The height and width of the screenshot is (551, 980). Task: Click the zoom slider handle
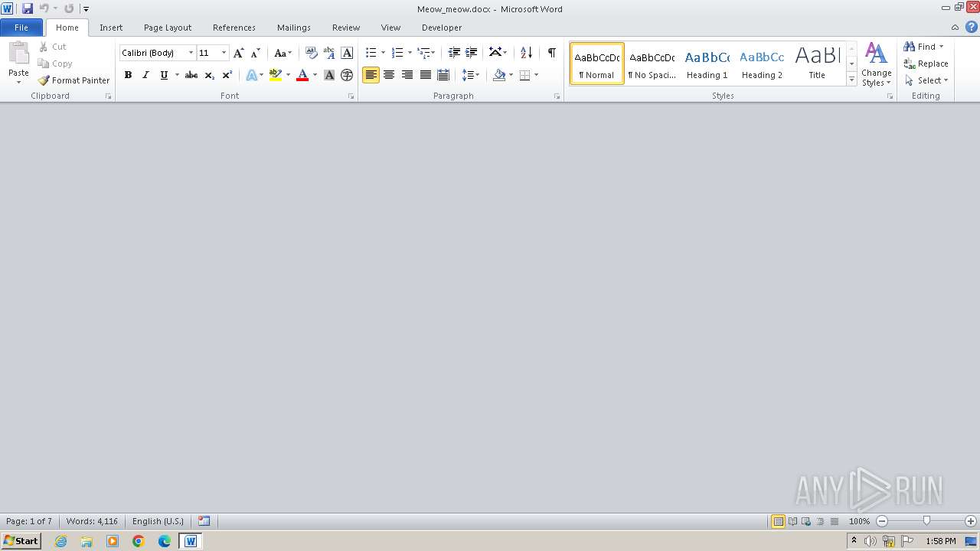[926, 521]
